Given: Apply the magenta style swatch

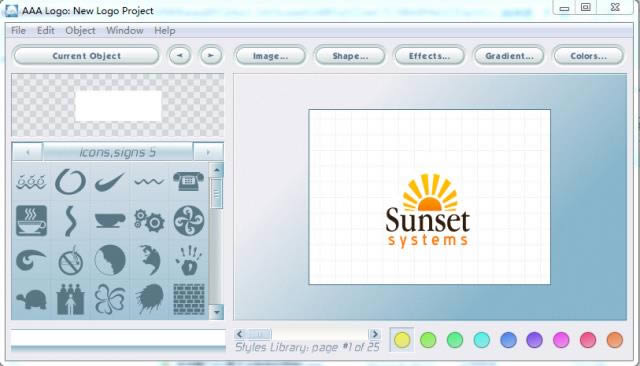Looking at the screenshot, I should [561, 339].
